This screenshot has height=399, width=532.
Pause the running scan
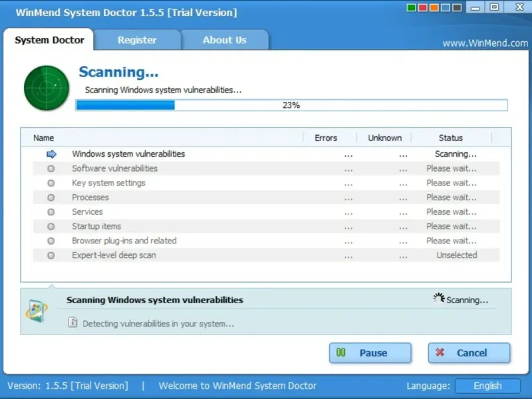click(x=370, y=353)
